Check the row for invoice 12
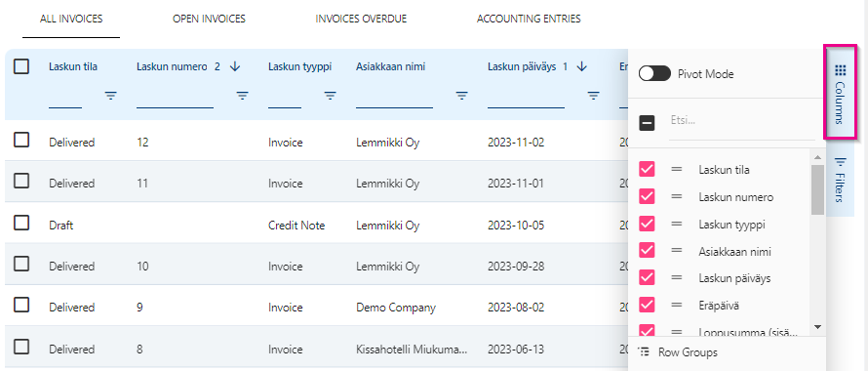868x371 pixels. [x=21, y=141]
